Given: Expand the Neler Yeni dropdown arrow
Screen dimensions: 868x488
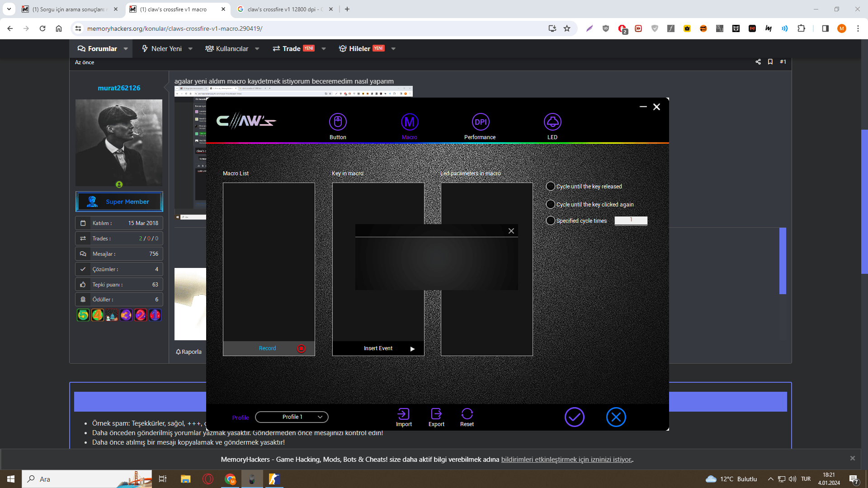Looking at the screenshot, I should tap(190, 49).
